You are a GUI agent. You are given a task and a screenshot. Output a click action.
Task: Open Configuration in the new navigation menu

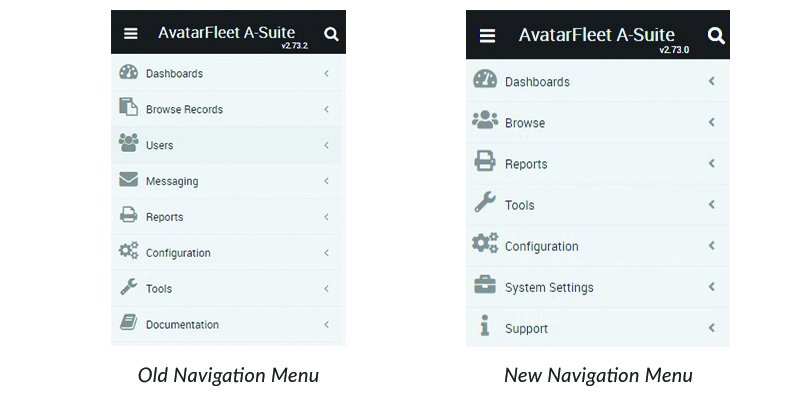click(x=598, y=246)
